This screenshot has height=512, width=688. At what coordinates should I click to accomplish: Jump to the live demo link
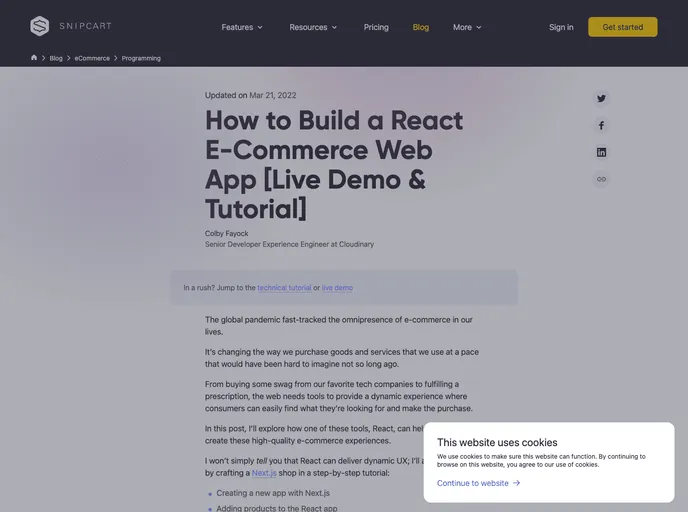point(337,288)
